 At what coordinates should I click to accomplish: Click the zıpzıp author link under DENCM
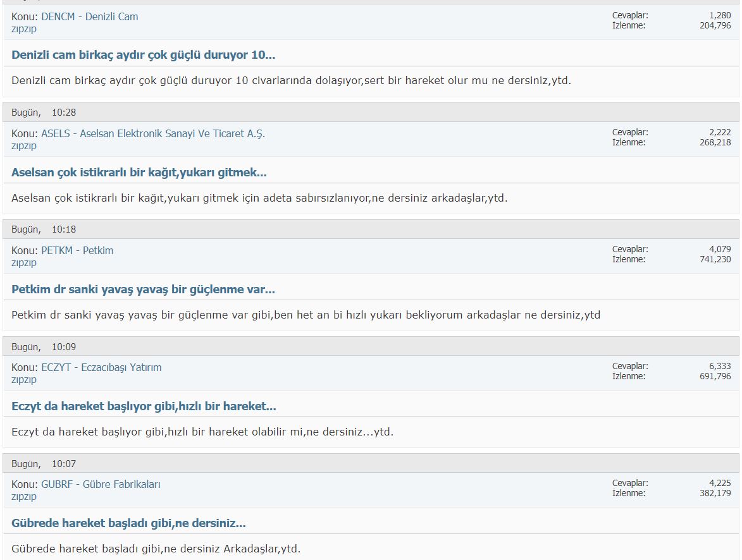click(x=23, y=29)
